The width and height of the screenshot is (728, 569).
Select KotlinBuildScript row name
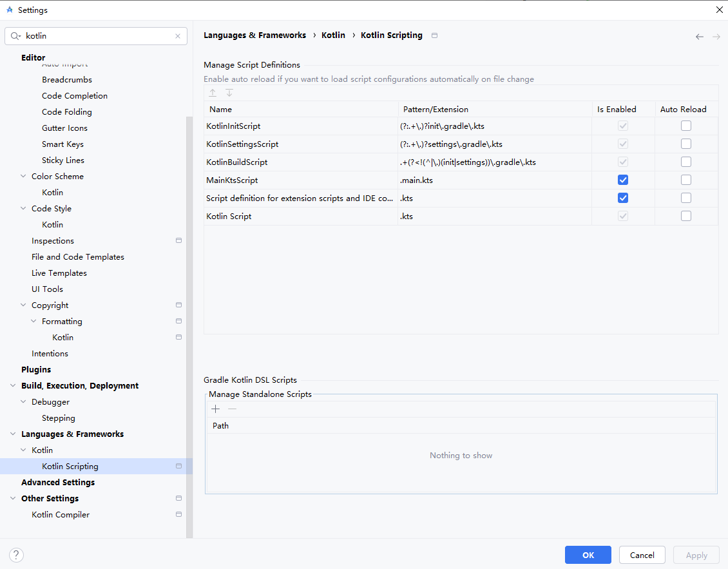point(237,162)
